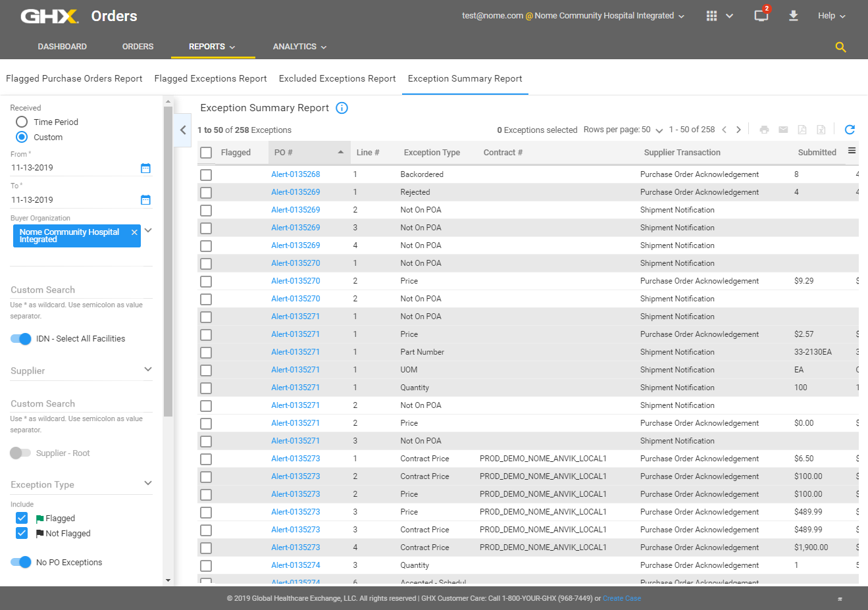Click the email icon

tap(783, 130)
